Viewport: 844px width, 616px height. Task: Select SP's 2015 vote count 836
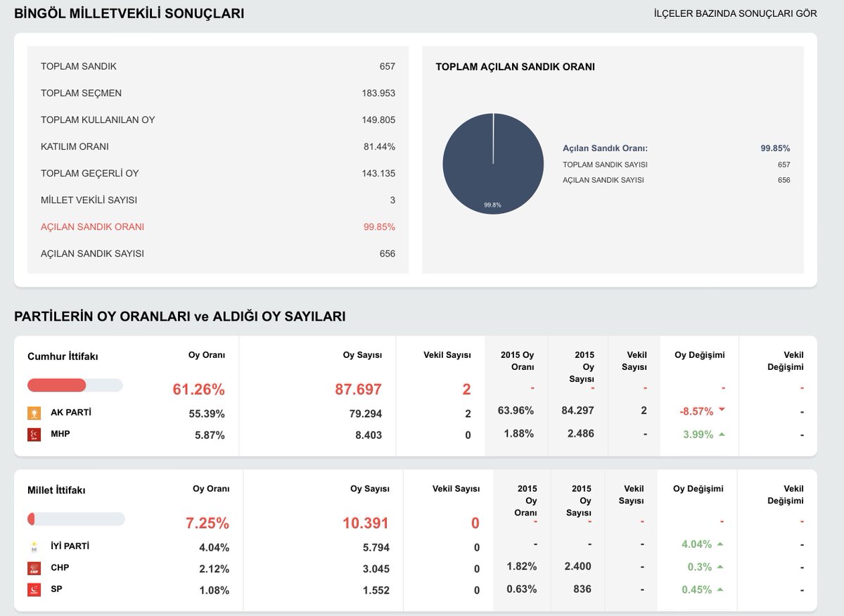[x=582, y=589]
